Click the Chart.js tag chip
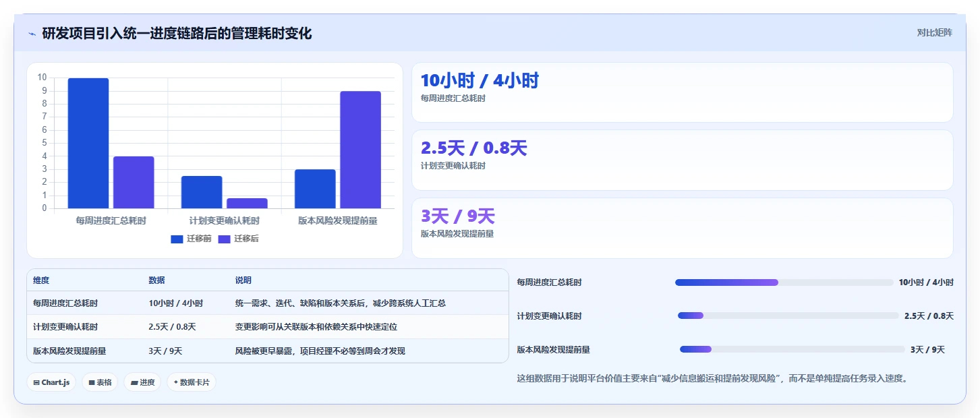Viewport: 980px width, 418px height. pyautogui.click(x=51, y=382)
